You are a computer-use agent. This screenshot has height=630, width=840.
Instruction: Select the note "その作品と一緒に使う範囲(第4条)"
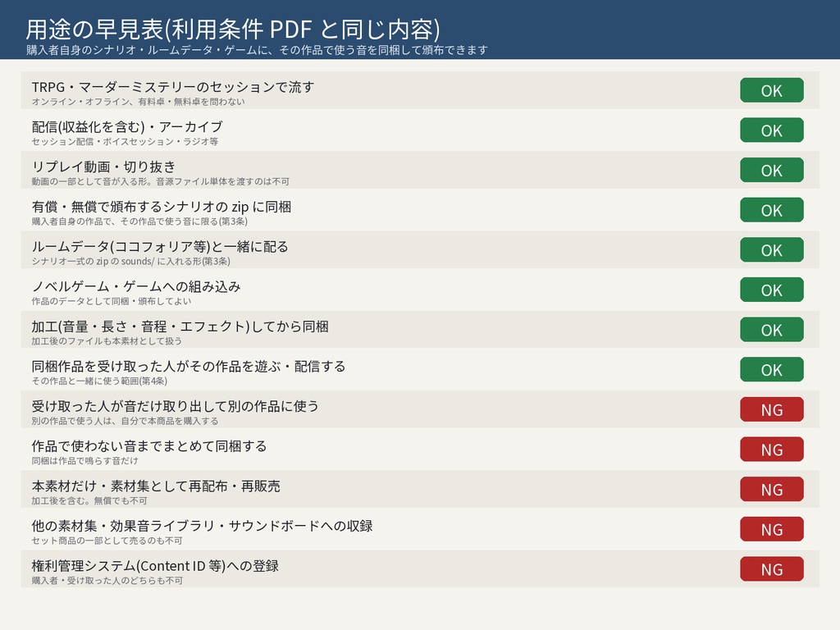[99, 381]
